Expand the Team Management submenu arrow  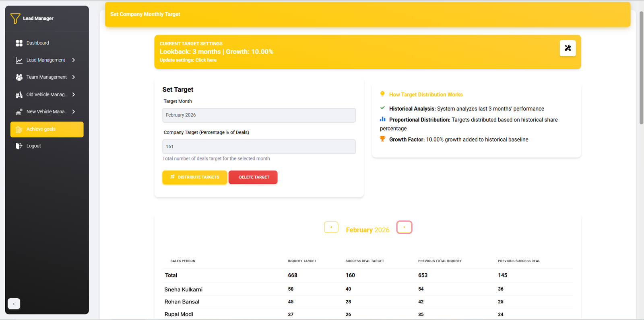[x=74, y=77]
